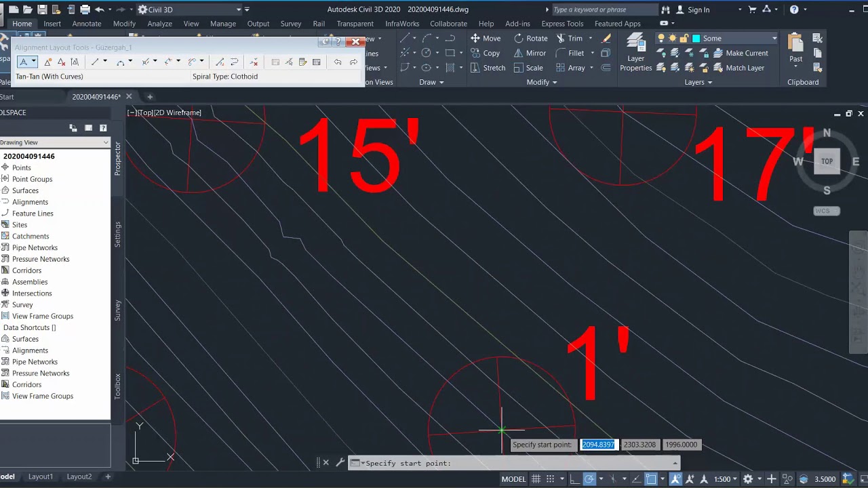Select the Trim tool

(x=570, y=39)
